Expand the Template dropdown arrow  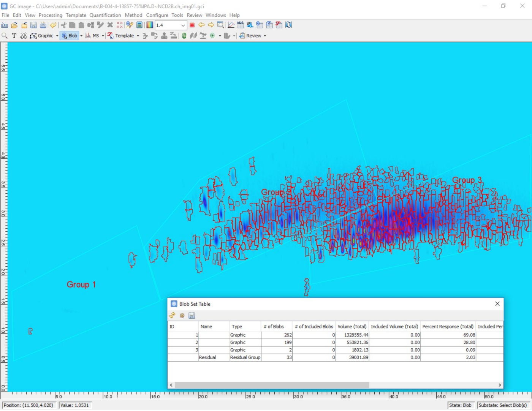tap(138, 36)
